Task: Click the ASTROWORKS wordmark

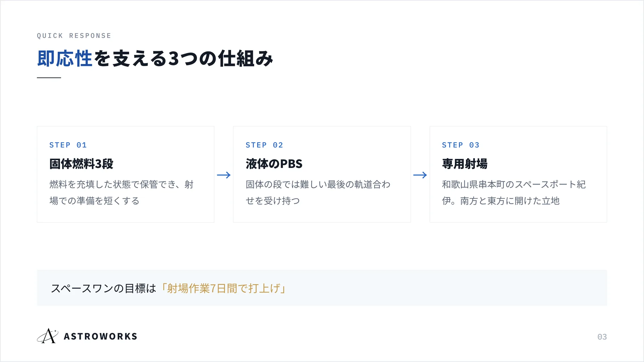Action: click(101, 336)
